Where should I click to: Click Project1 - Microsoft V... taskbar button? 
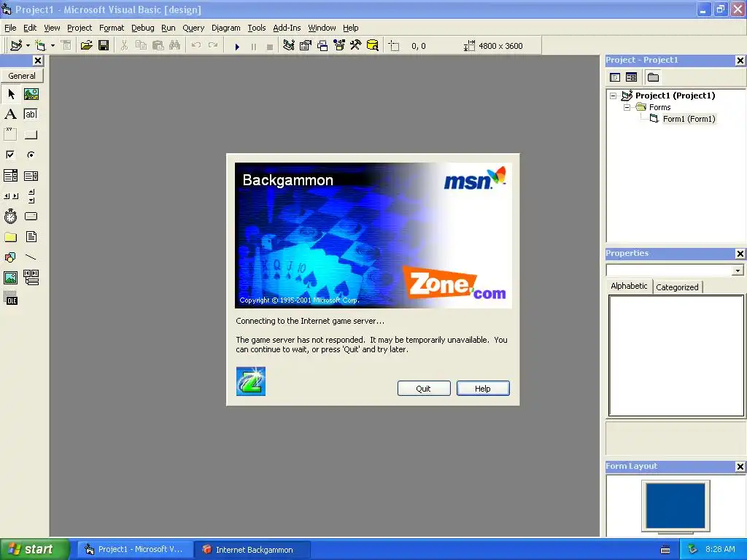point(135,550)
